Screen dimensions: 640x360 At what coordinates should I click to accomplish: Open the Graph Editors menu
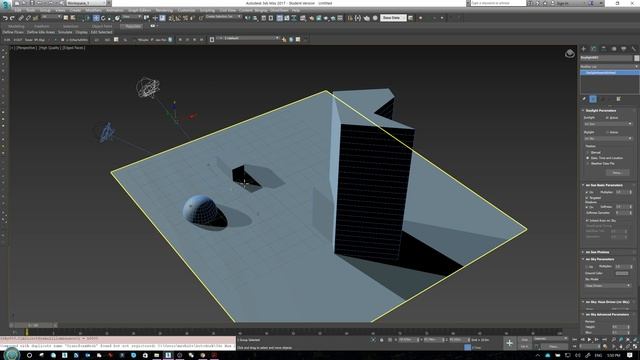(x=140, y=10)
